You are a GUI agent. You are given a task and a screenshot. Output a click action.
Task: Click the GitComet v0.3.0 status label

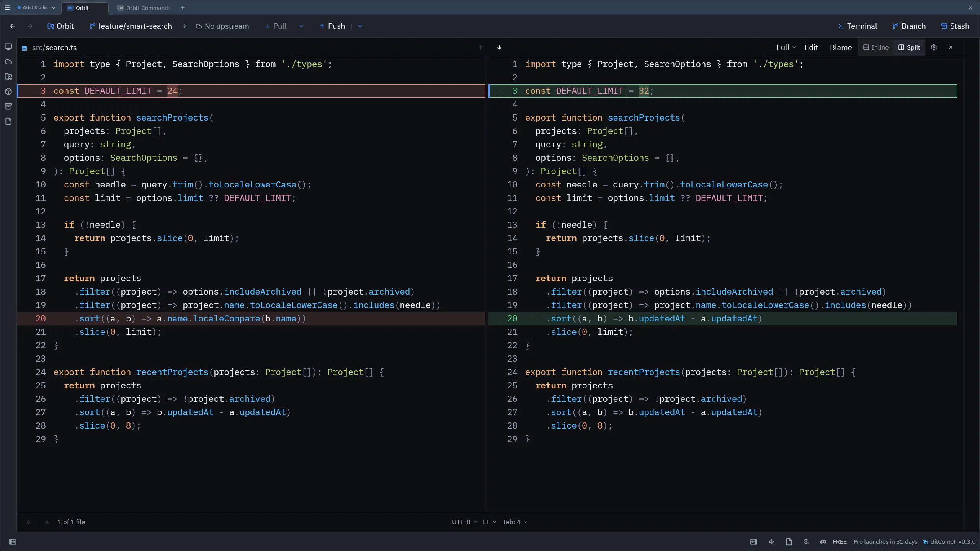[x=949, y=542]
